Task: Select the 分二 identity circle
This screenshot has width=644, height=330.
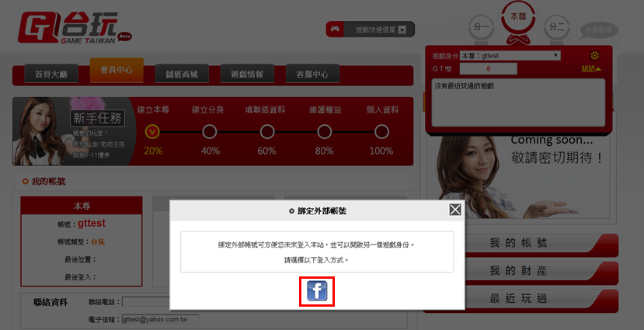Action: coord(556,27)
